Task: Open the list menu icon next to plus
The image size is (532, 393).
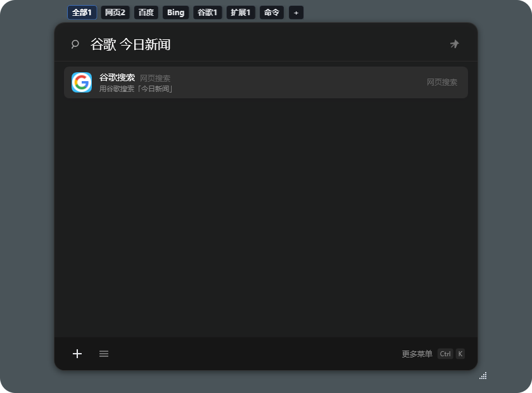Action: (x=103, y=354)
